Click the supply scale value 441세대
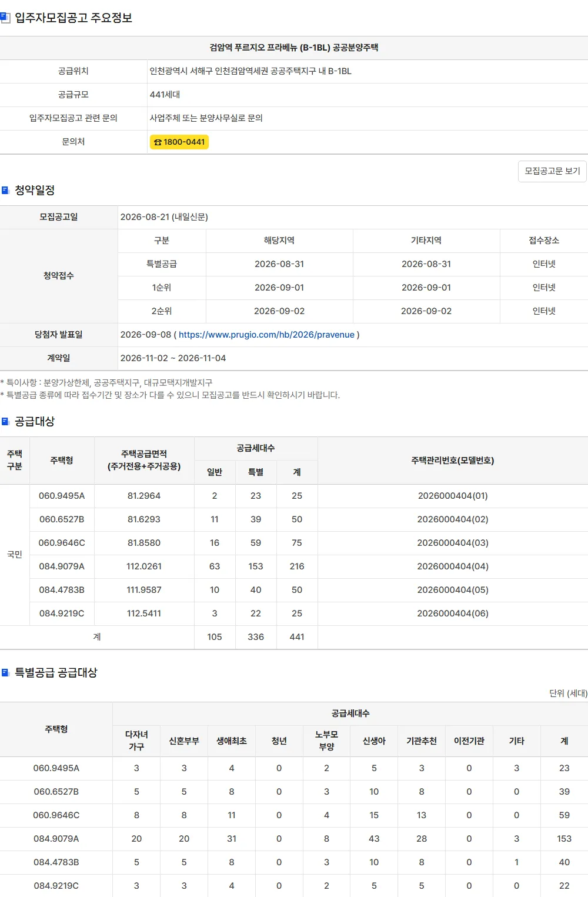The width and height of the screenshot is (588, 897). tap(165, 95)
